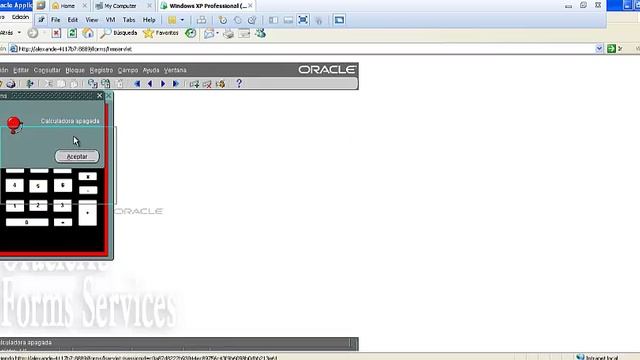The image size is (640, 360).
Task: Click Oracle Forms print icon
Action: (11, 84)
